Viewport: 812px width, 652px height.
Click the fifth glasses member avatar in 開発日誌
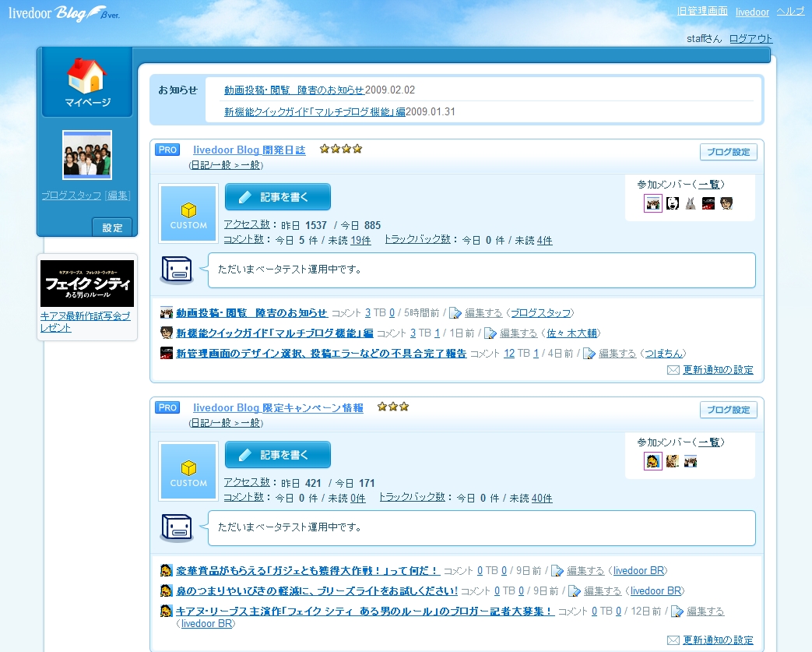pos(726,203)
